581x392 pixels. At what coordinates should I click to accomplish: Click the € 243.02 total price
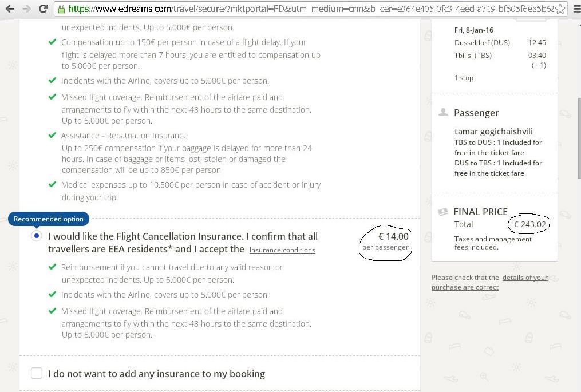529,224
